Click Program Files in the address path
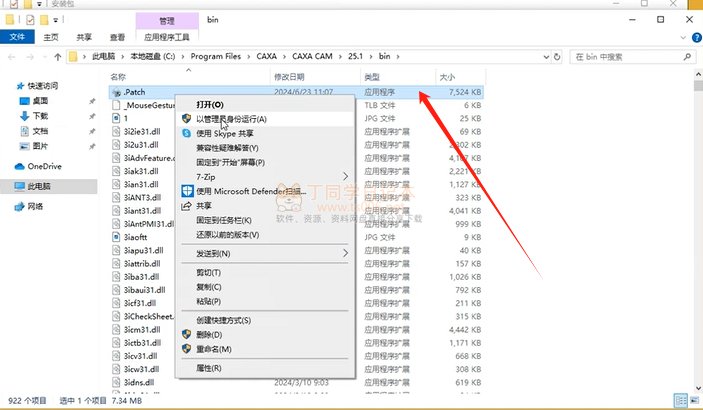Image resolution: width=703 pixels, height=410 pixels. point(216,57)
